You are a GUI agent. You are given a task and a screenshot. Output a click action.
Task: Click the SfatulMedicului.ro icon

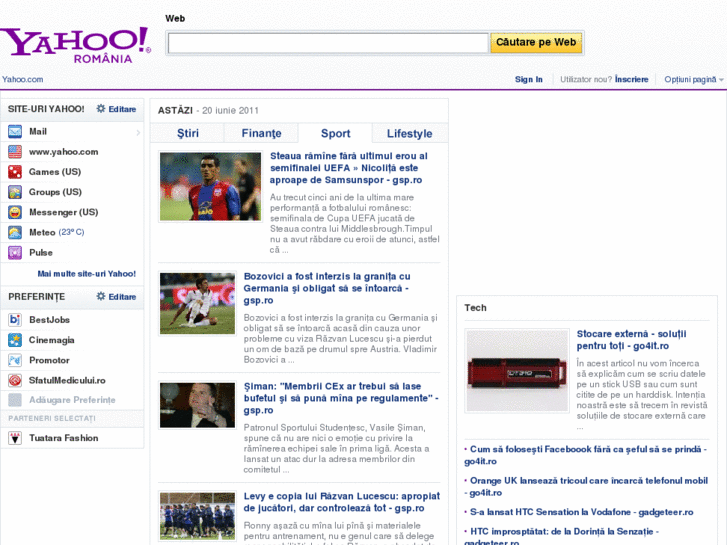click(15, 380)
